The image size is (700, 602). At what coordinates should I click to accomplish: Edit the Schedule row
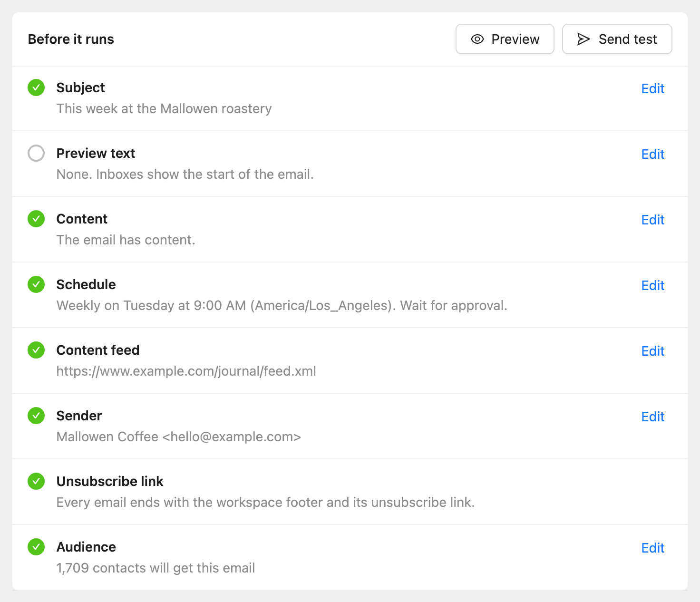pyautogui.click(x=652, y=285)
